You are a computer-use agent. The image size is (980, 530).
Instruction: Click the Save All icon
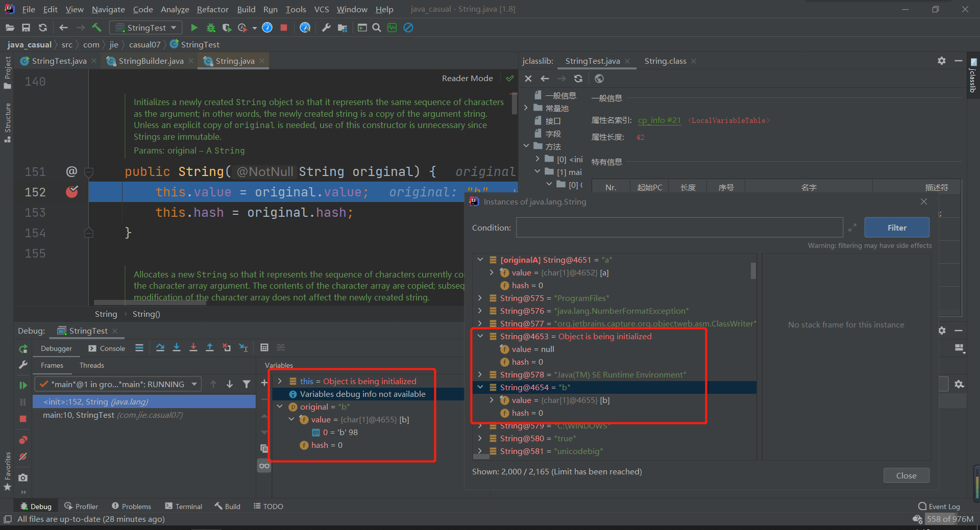coord(26,28)
